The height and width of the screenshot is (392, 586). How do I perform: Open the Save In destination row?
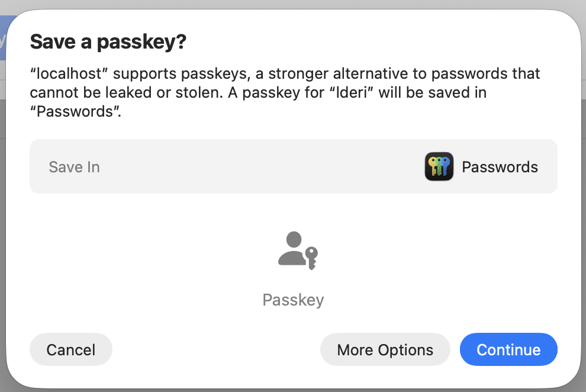(x=293, y=166)
